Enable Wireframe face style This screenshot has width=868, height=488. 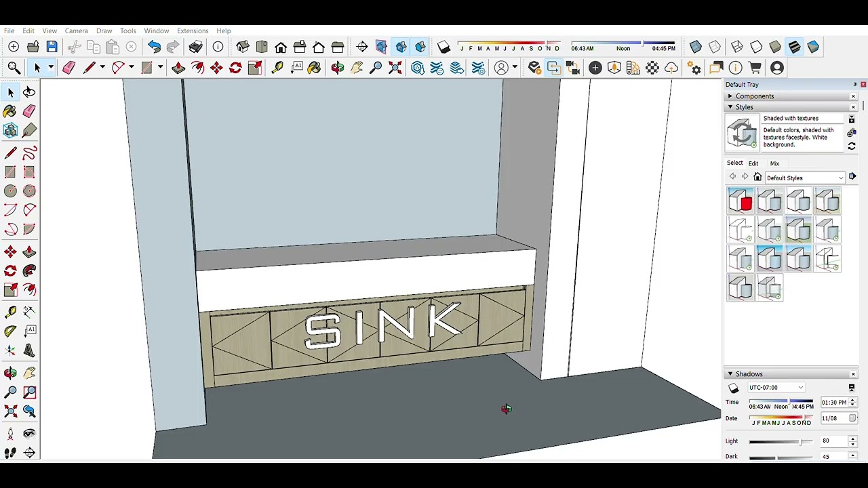[x=737, y=47]
